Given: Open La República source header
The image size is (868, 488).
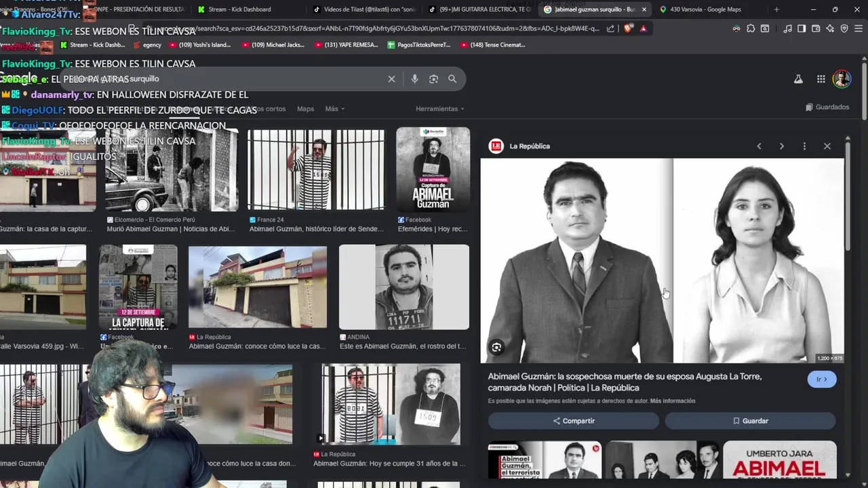Looking at the screenshot, I should click(519, 146).
